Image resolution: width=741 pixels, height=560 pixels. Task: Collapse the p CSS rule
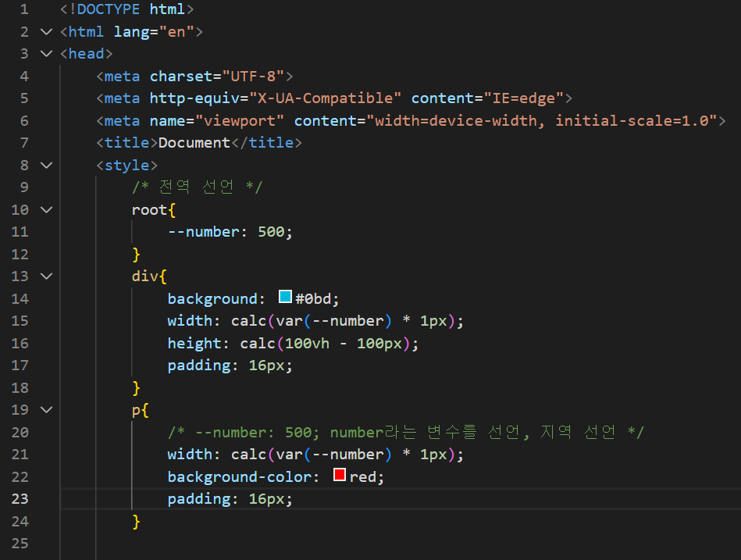coord(45,409)
